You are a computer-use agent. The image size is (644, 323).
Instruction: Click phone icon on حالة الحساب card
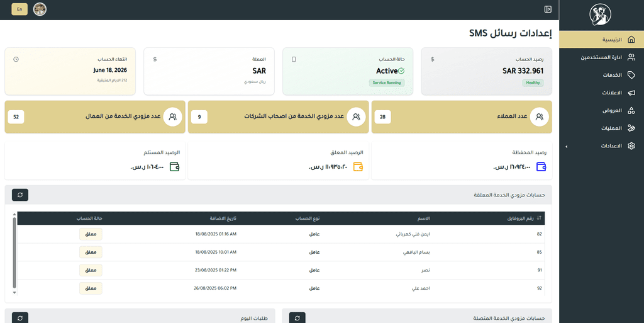click(x=294, y=60)
